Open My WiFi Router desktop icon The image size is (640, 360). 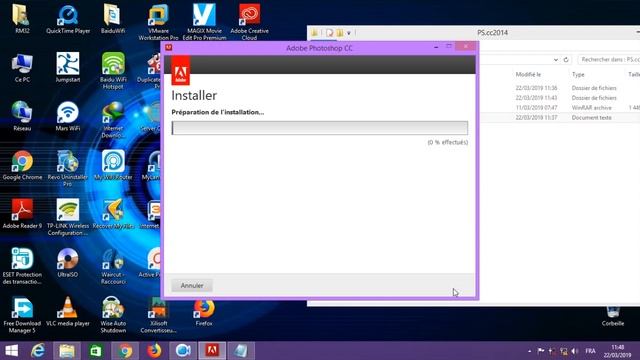pos(113,165)
